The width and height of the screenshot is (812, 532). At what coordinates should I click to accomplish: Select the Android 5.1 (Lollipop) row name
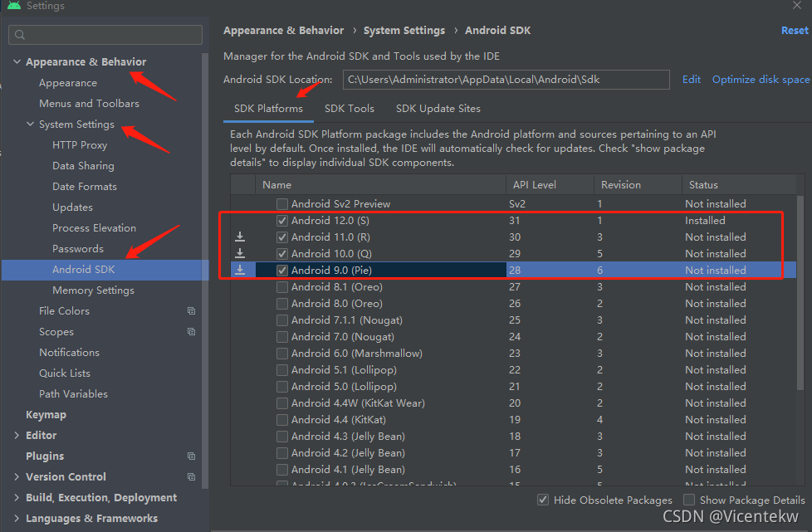point(344,369)
